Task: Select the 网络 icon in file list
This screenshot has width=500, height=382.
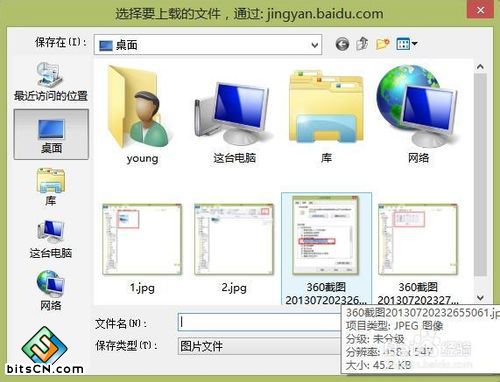Action: (x=418, y=114)
